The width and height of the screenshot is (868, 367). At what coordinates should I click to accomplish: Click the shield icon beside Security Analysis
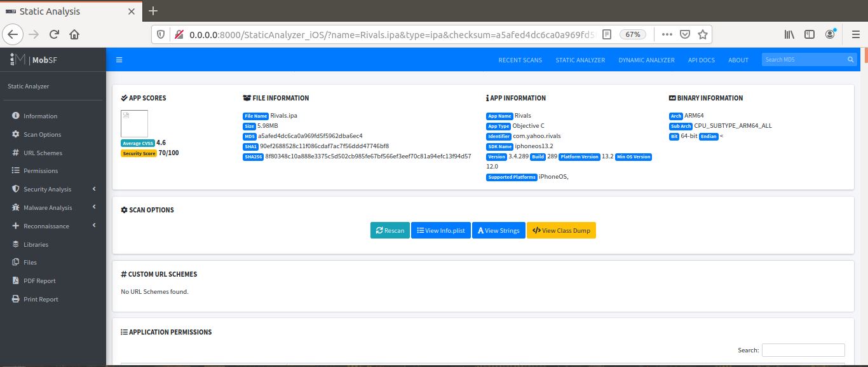pyautogui.click(x=16, y=189)
